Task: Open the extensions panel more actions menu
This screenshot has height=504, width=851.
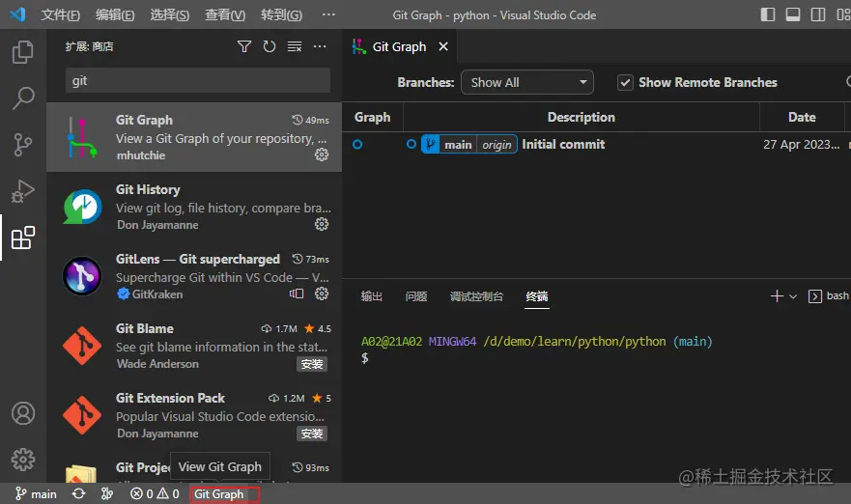Action: (x=320, y=46)
